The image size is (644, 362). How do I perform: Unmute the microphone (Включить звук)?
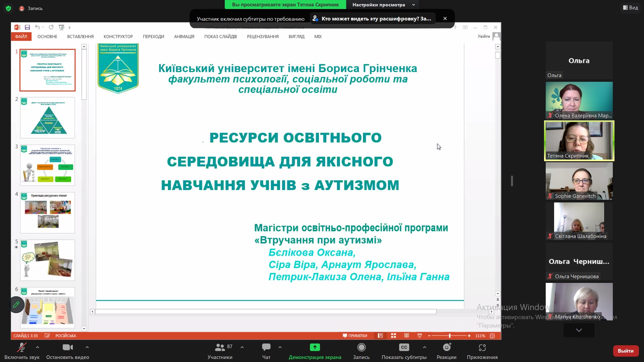point(21,350)
